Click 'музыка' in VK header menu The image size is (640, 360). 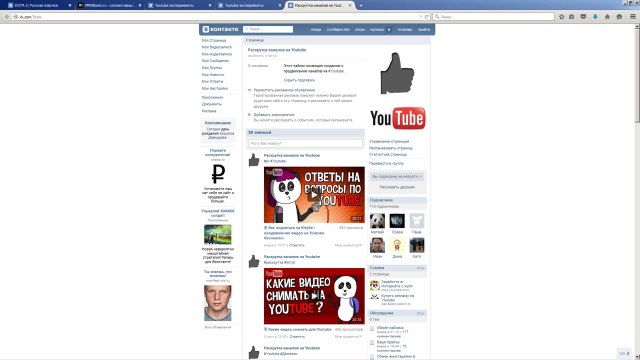[377, 29]
